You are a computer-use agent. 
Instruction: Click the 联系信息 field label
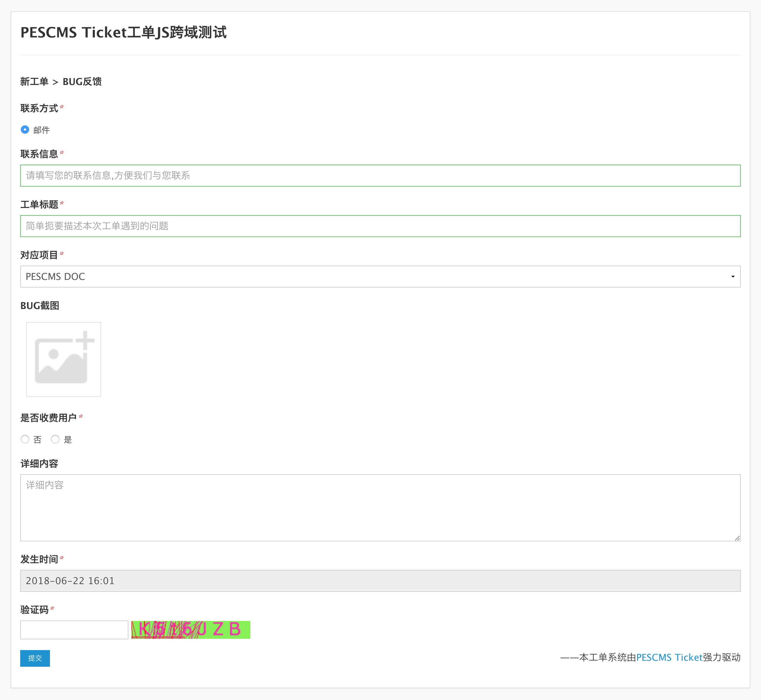[x=40, y=154]
